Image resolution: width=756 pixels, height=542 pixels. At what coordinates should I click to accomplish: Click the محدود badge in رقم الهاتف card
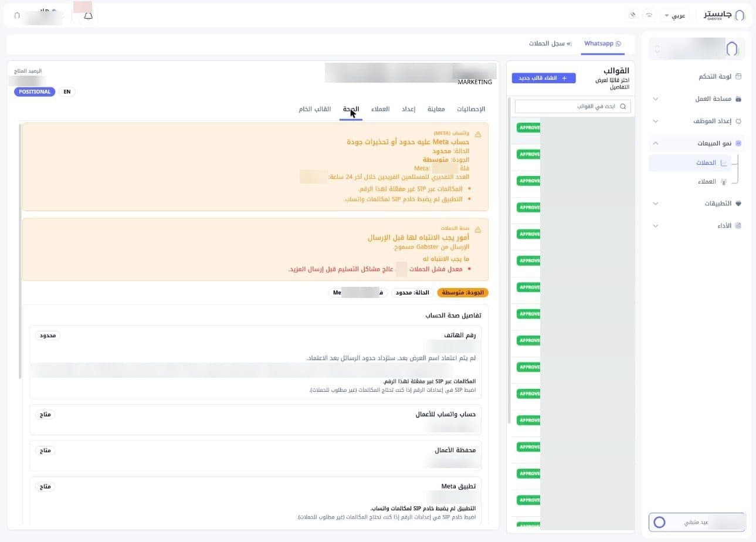point(48,336)
